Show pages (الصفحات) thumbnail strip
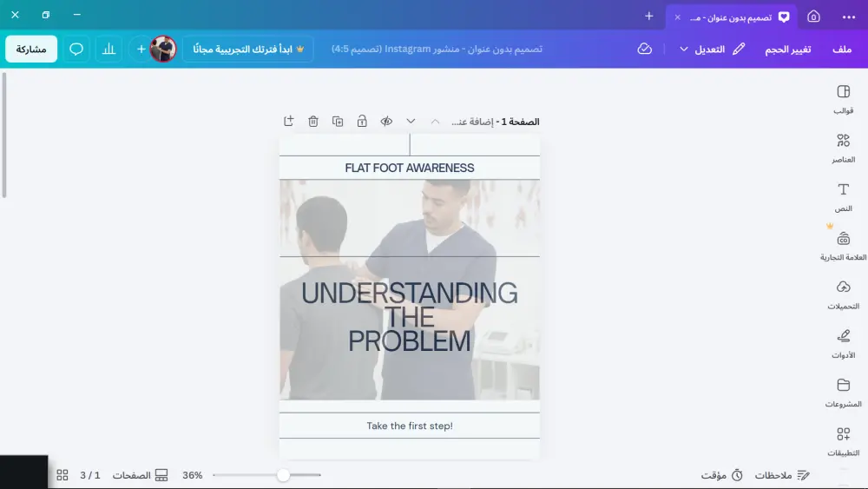Viewport: 868px width, 489px height. point(140,475)
